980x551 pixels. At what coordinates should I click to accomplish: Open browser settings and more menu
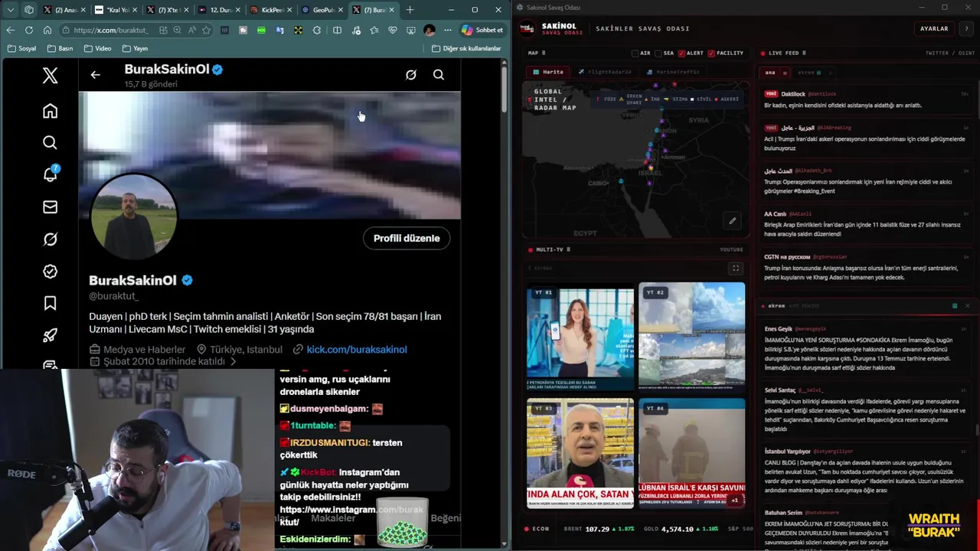[x=447, y=30]
